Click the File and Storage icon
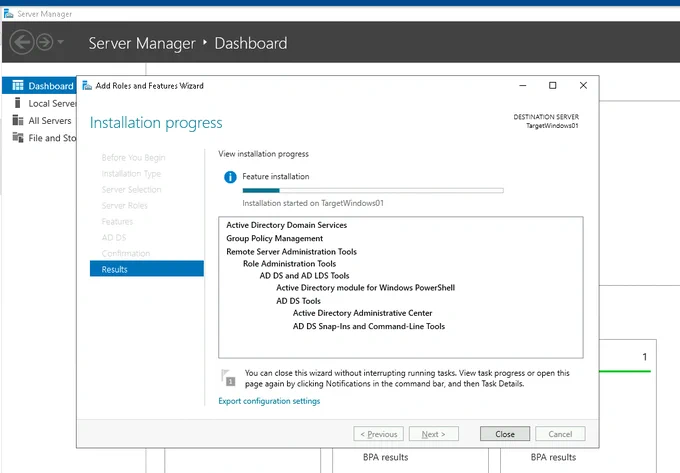 pos(18,137)
